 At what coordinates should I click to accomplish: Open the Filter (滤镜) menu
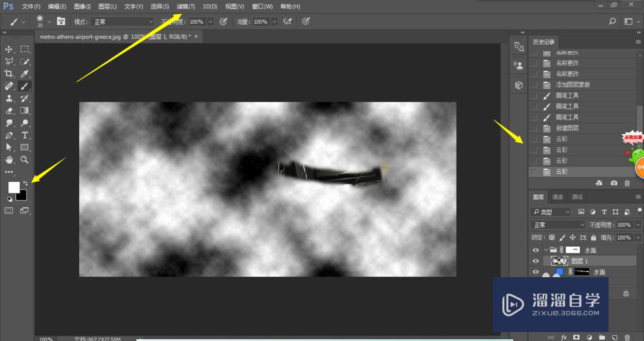point(185,6)
